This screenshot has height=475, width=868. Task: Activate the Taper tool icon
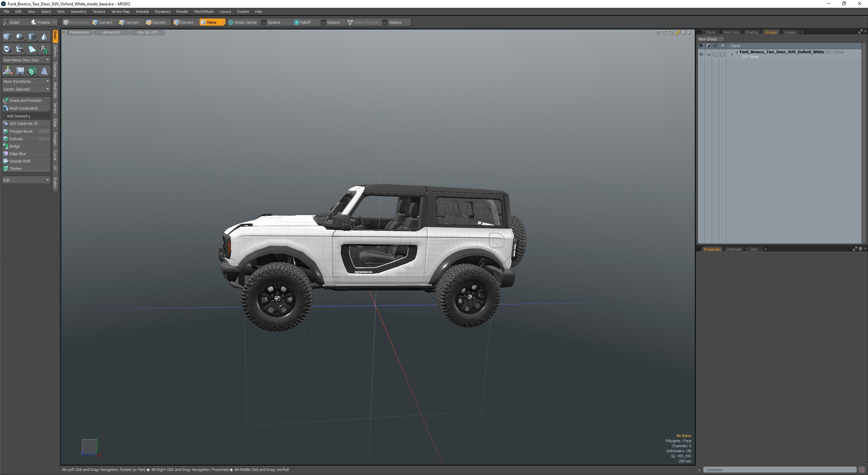[44, 71]
